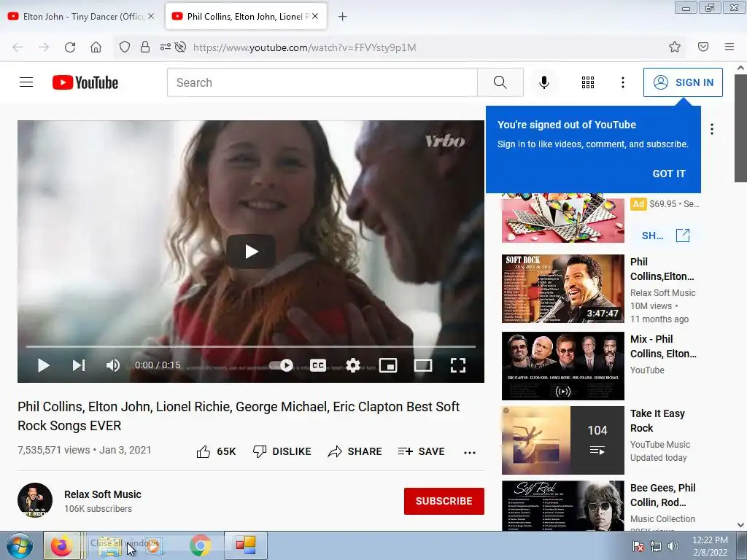Go to YouTube home via logo
The height and width of the screenshot is (560, 747).
coord(85,82)
